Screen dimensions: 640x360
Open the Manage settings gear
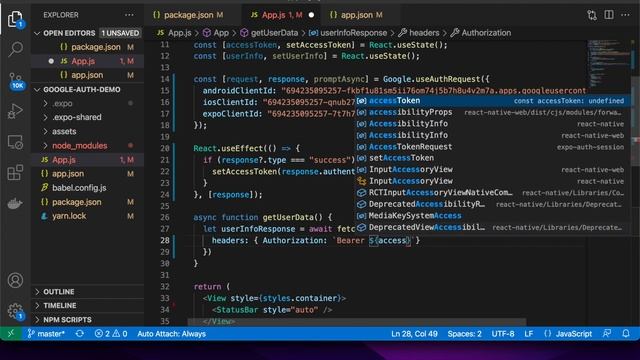(15, 311)
